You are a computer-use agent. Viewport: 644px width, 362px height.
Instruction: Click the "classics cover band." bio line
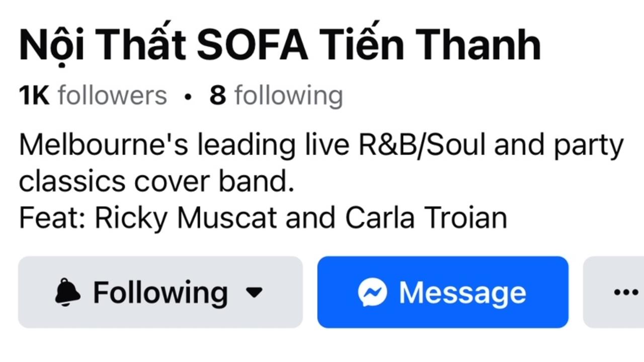(x=156, y=182)
